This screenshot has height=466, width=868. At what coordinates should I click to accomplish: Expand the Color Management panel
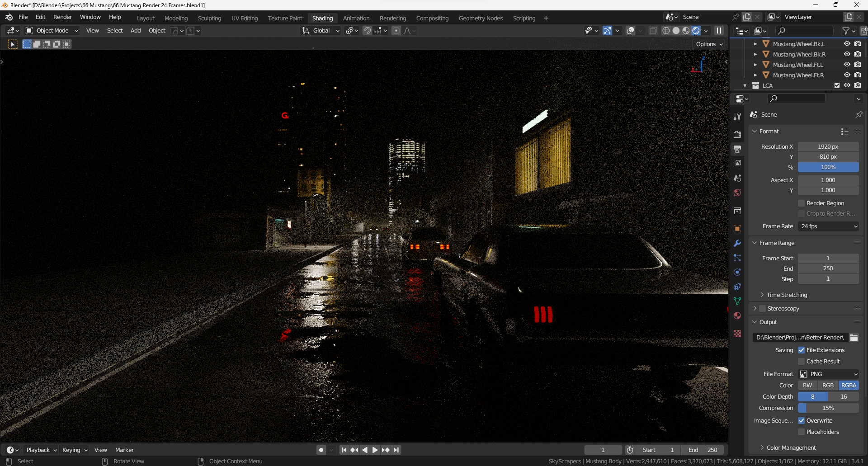coord(791,448)
